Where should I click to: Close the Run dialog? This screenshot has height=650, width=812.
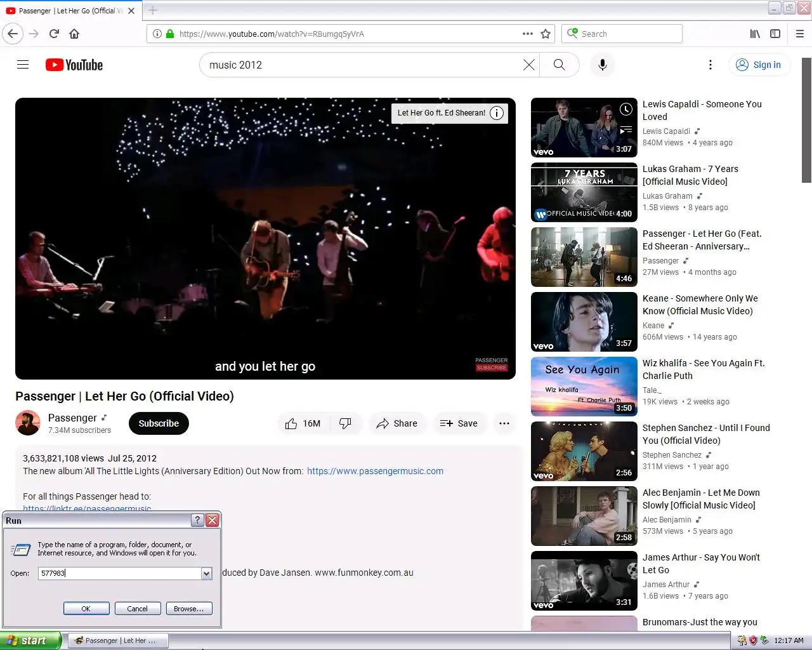[213, 521]
